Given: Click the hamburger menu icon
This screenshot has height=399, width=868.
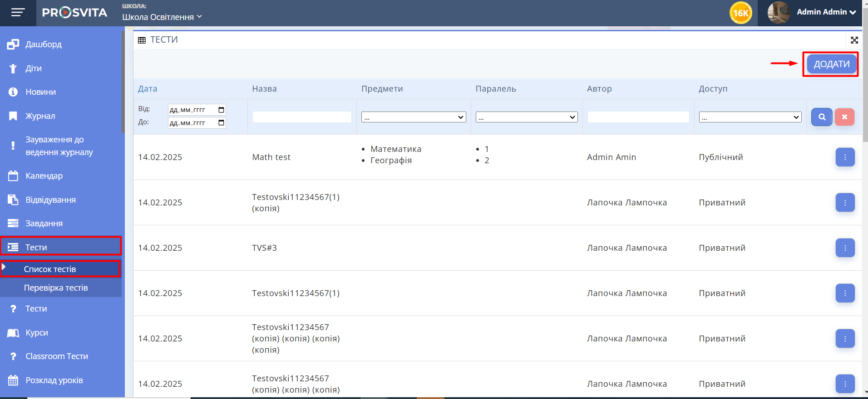Looking at the screenshot, I should 18,13.
